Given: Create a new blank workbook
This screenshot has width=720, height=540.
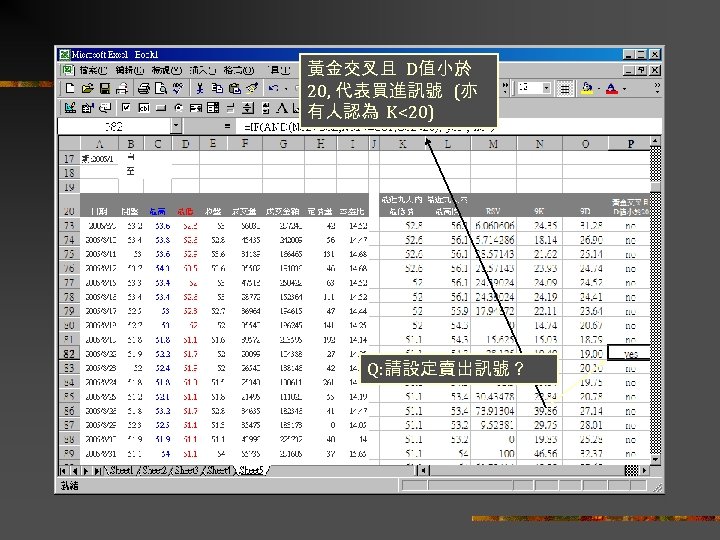Looking at the screenshot, I should [70, 88].
